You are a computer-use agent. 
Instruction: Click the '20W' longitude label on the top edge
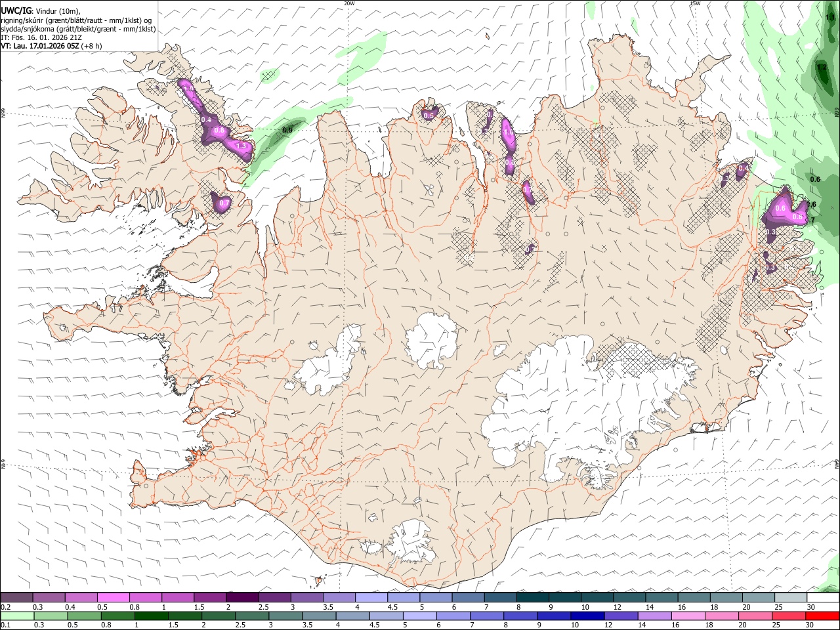click(350, 3)
